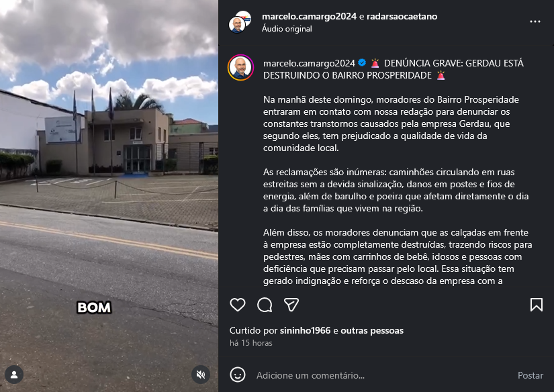This screenshot has height=392, width=554.
Task: Open Áudio original audio page
Action: click(287, 29)
